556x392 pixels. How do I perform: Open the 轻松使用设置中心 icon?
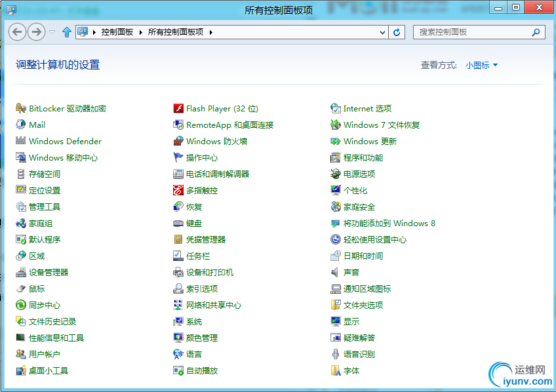[336, 239]
